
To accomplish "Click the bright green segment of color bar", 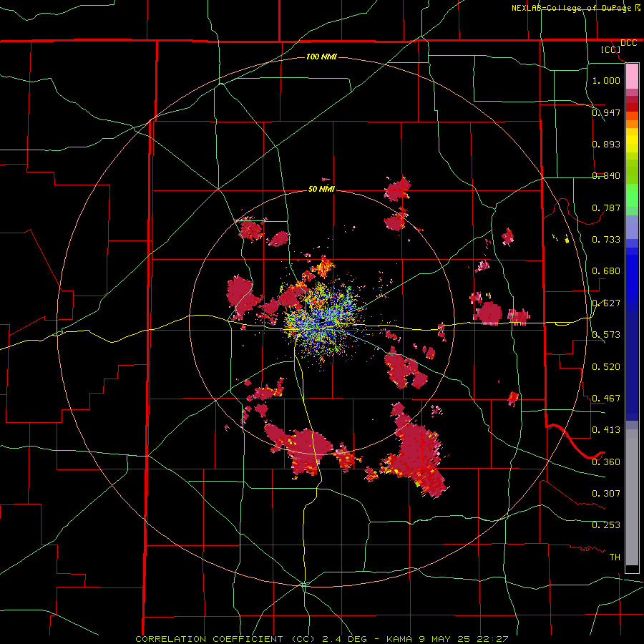I will coord(632,195).
